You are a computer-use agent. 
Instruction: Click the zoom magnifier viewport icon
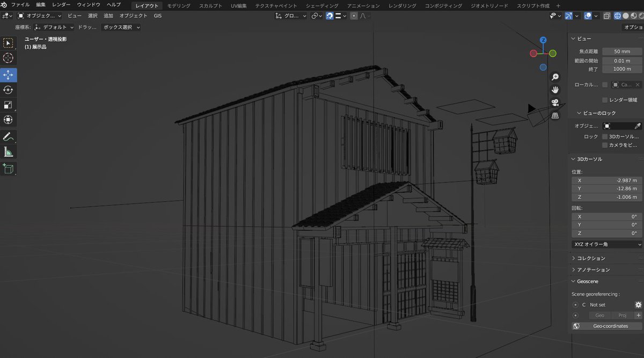coord(555,77)
